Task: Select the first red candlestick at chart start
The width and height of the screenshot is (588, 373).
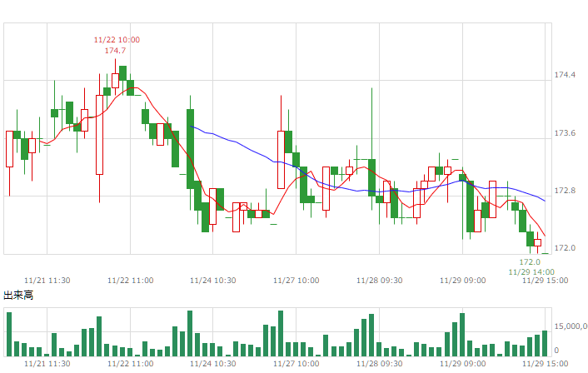Action: point(9,149)
